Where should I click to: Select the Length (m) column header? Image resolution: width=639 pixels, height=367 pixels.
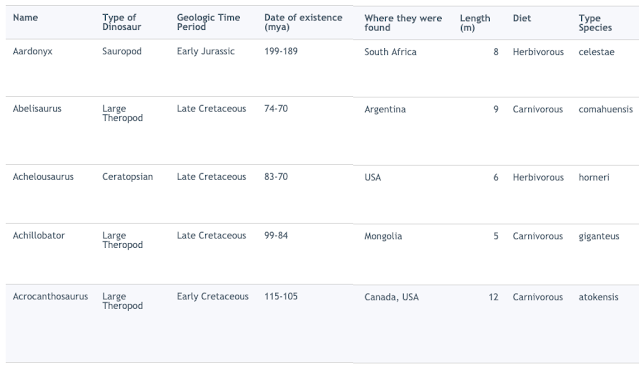(475, 23)
